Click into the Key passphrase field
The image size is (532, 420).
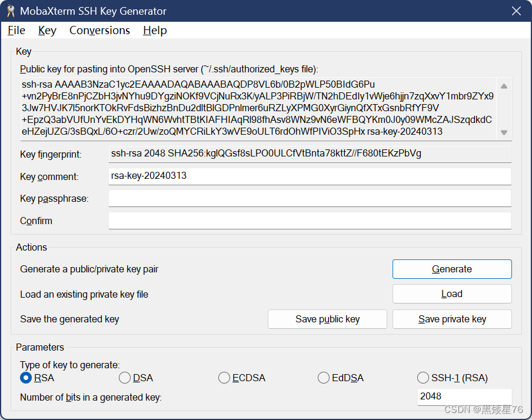[310, 199]
